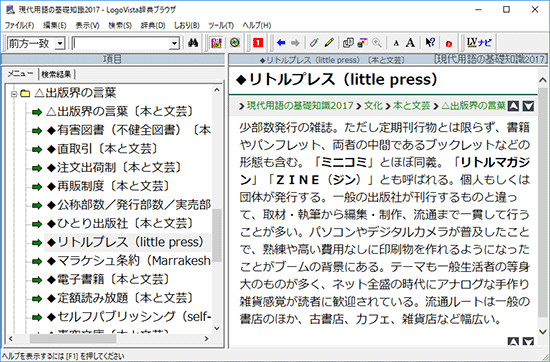Switch to the メニュー tab
550x362 pixels.
click(20, 74)
